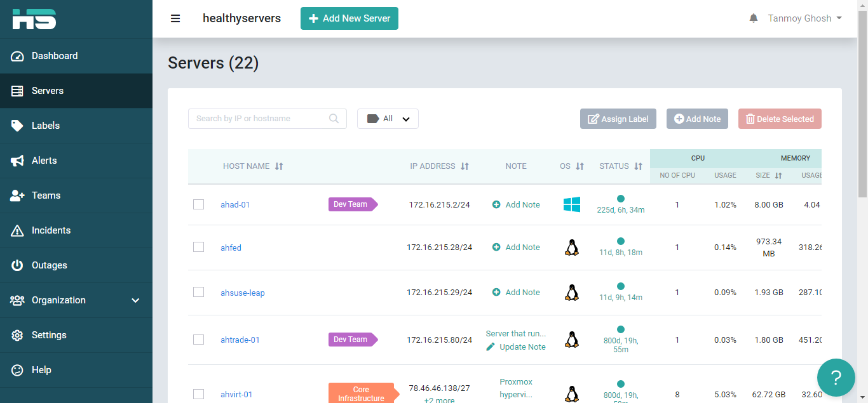Click the Windows OS icon for ahad-01
Viewport: 868px width, 403px height.
tap(572, 204)
